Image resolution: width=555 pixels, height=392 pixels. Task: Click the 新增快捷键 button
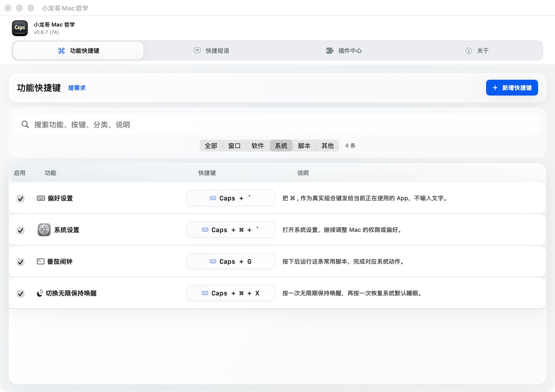[x=512, y=88]
